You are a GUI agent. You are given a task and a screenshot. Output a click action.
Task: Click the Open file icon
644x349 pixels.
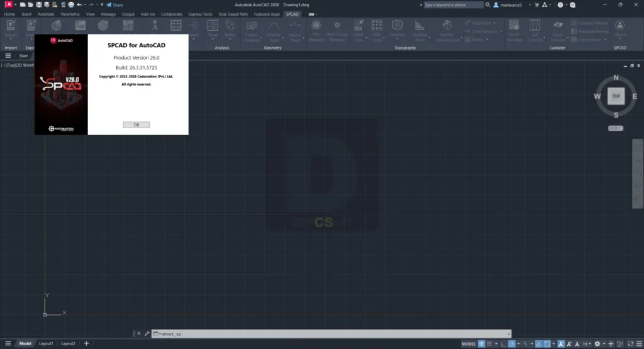pos(30,5)
